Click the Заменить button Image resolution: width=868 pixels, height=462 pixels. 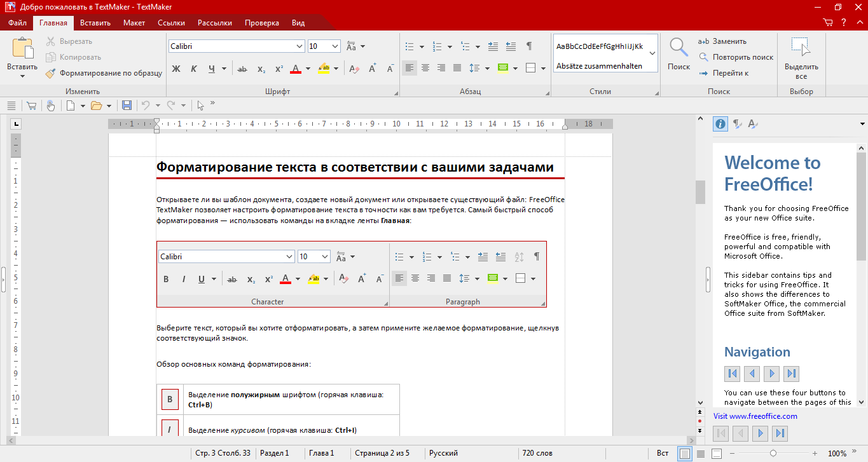(x=722, y=41)
